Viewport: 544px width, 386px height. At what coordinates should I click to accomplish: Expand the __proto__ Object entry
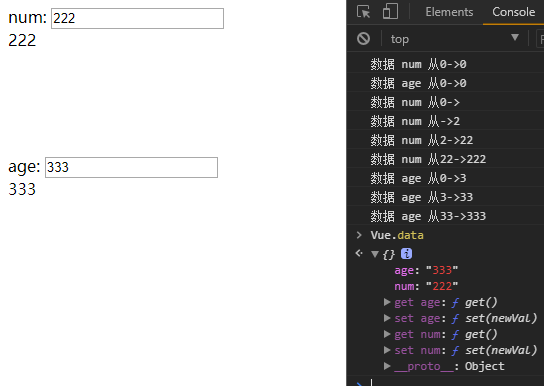387,366
